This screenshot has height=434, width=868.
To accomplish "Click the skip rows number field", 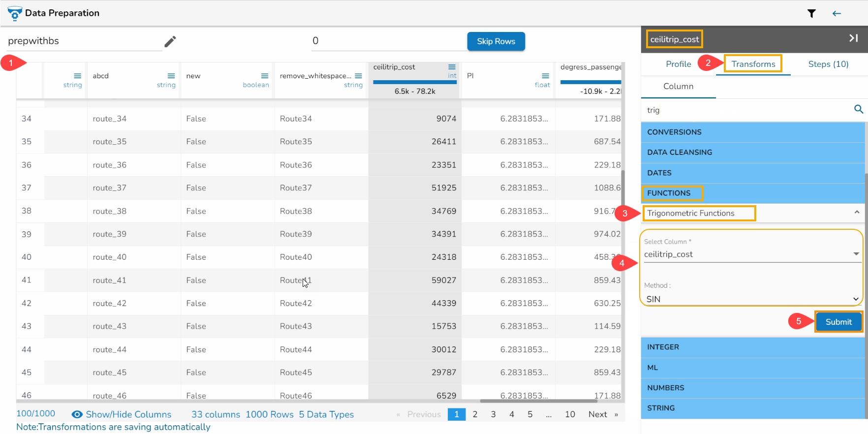I will tap(389, 41).
